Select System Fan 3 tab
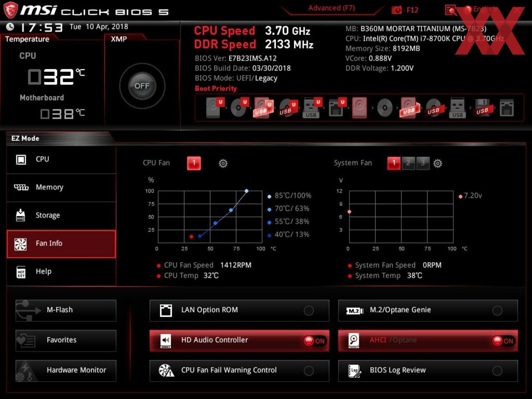Image resolution: width=532 pixels, height=399 pixels. click(x=422, y=163)
